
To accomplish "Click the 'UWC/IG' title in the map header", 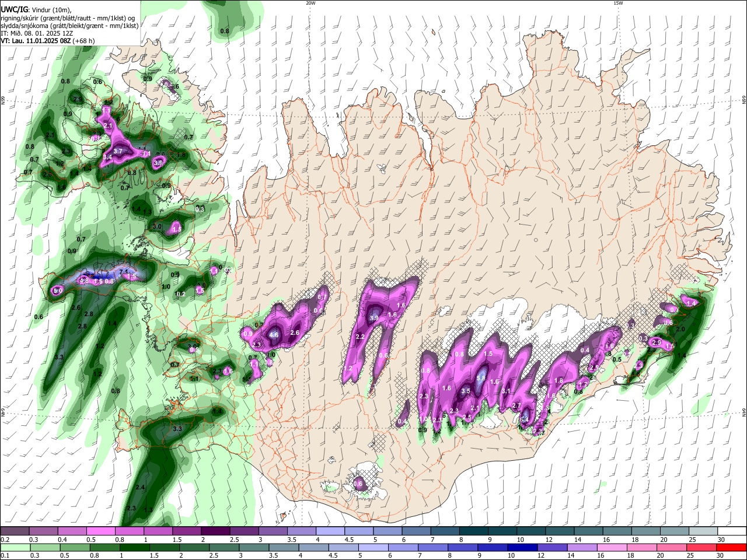I will [x=14, y=9].
